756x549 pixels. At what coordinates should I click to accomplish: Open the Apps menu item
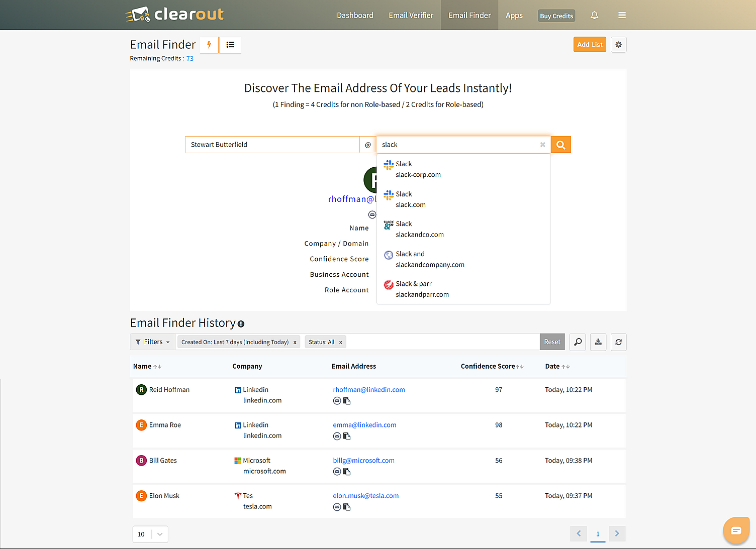[x=514, y=15]
